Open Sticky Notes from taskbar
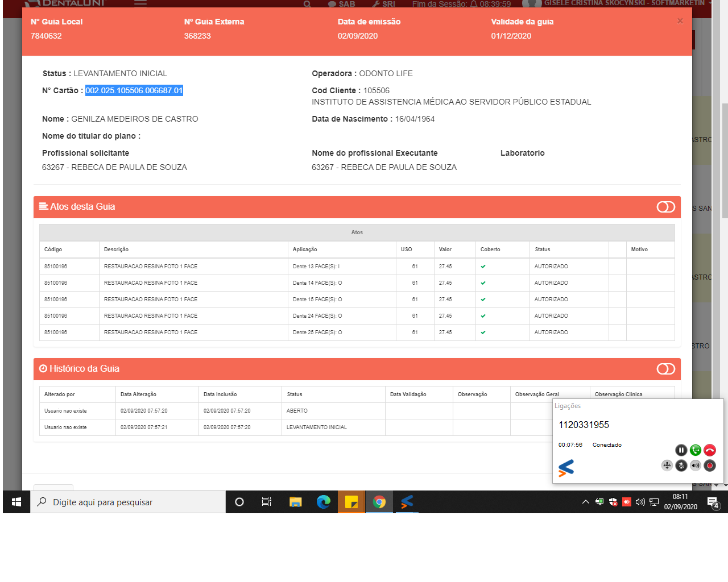 (351, 502)
